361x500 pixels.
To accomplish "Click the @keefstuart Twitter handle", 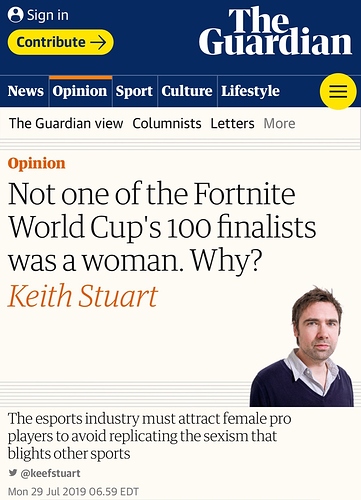I will pos(50,473).
